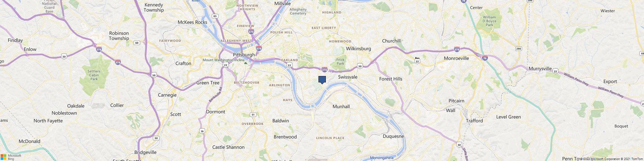Click the Mount Washington Incline marker
Screen dimensions: 644x161
click(246, 63)
